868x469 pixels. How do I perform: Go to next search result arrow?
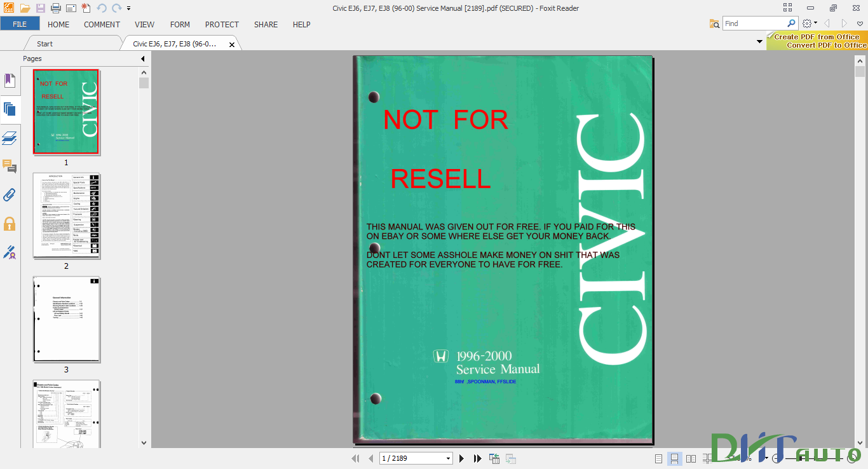click(844, 24)
